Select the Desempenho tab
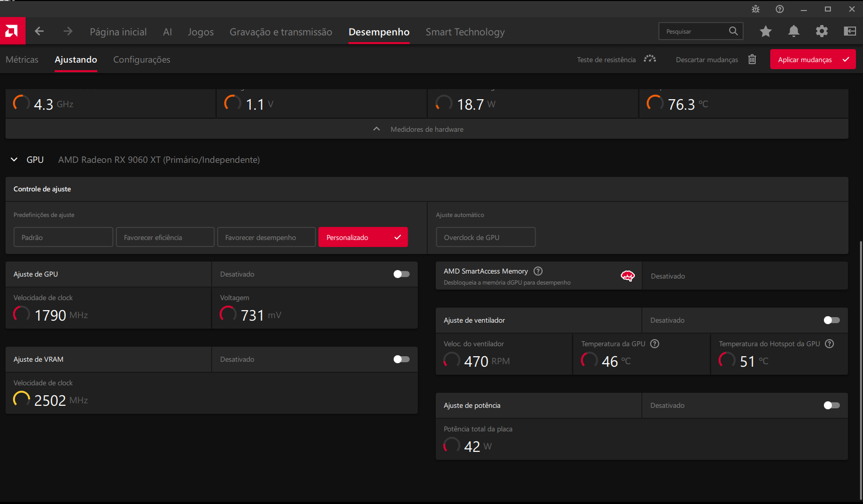Image resolution: width=863 pixels, height=504 pixels. click(x=379, y=32)
